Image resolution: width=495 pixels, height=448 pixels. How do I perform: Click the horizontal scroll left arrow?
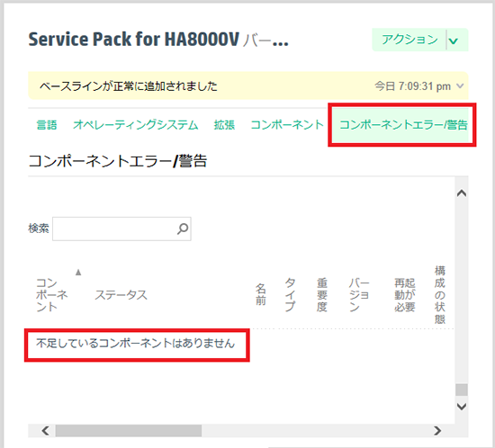point(46,431)
